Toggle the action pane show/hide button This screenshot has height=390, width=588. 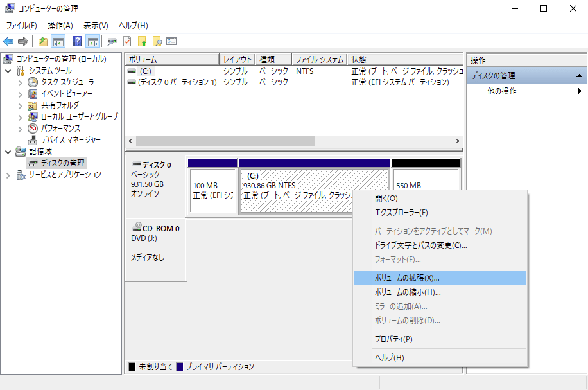(x=92, y=41)
